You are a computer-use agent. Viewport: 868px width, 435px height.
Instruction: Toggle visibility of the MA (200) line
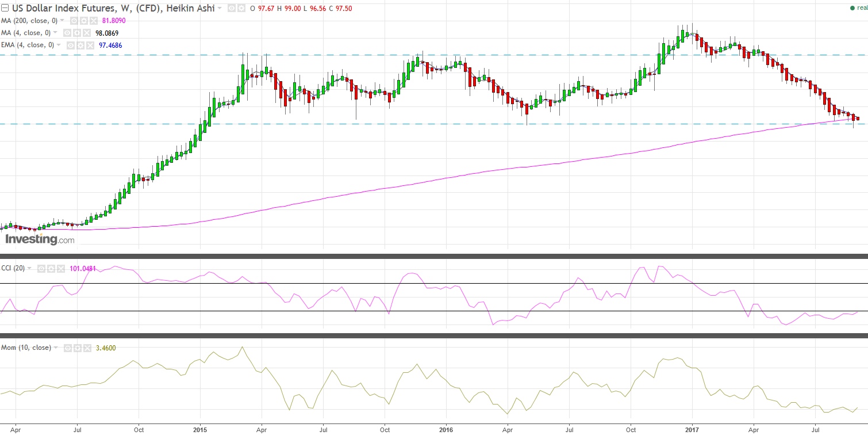pyautogui.click(x=74, y=21)
